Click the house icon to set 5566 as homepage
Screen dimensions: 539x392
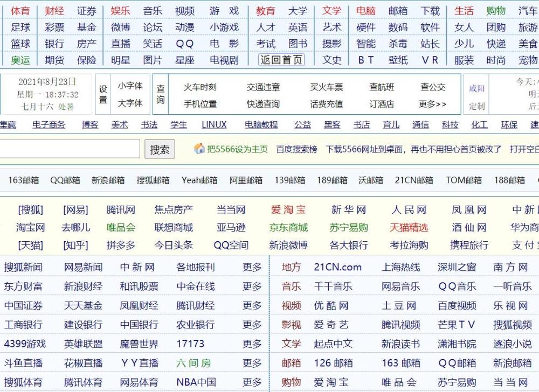coord(199,149)
